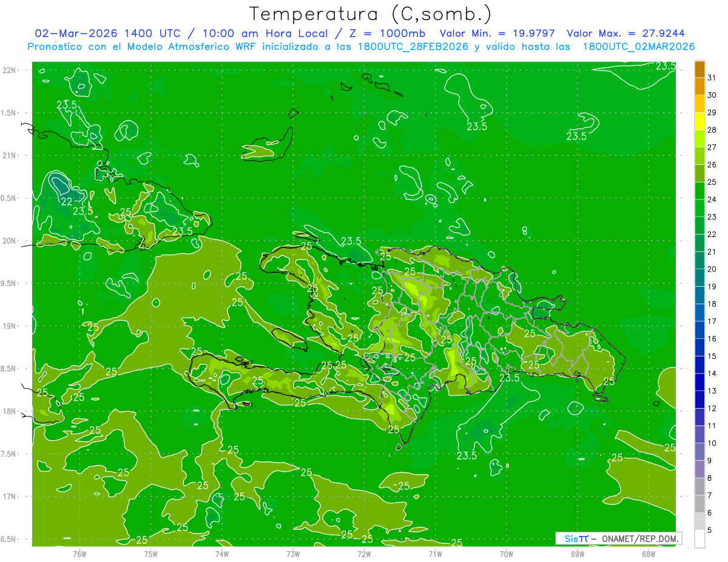
Task: Pick the green legend swatch between 23 and 24
Action: pyautogui.click(x=699, y=208)
